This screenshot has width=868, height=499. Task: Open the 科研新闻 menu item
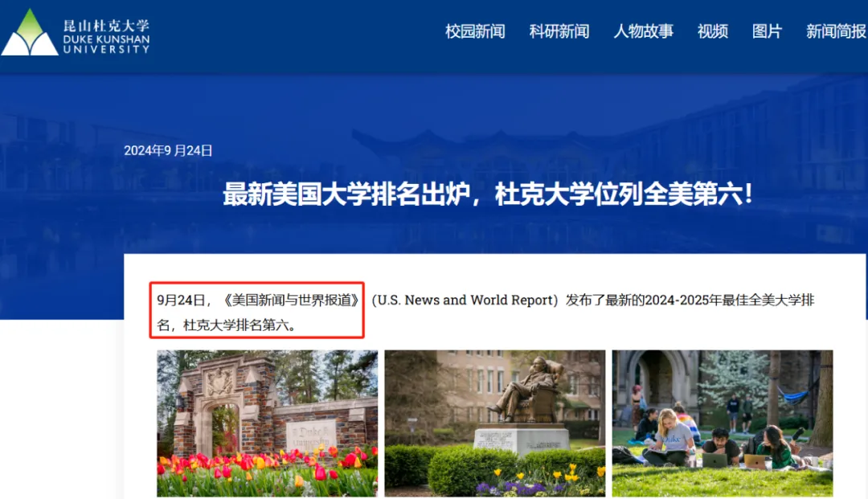pyautogui.click(x=559, y=31)
